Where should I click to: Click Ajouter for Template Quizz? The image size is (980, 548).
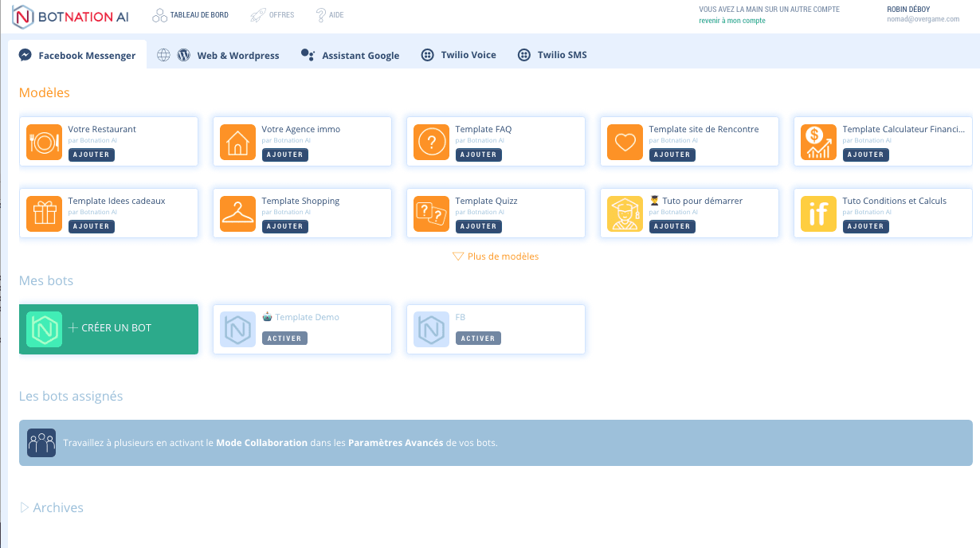coord(479,226)
